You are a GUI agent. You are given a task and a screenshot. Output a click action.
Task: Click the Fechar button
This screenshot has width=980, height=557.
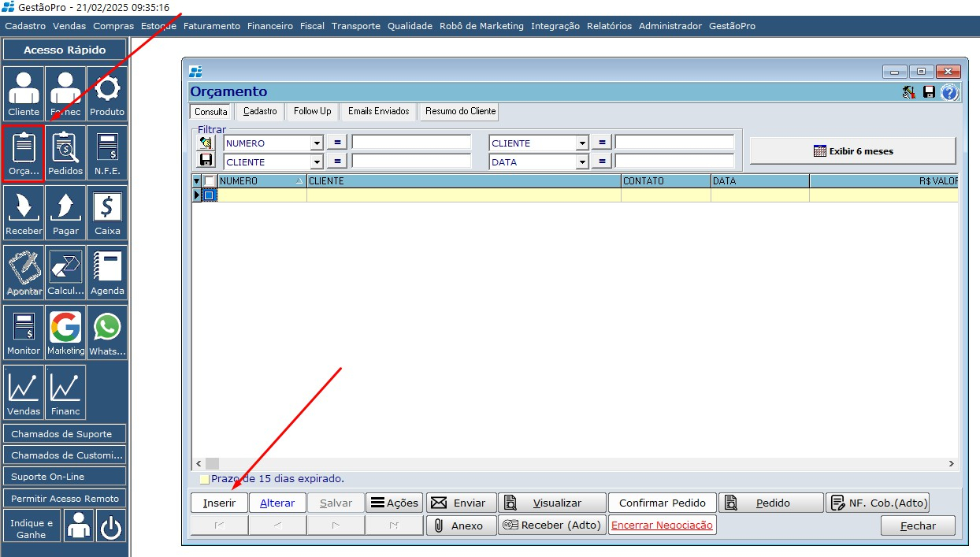(x=918, y=525)
